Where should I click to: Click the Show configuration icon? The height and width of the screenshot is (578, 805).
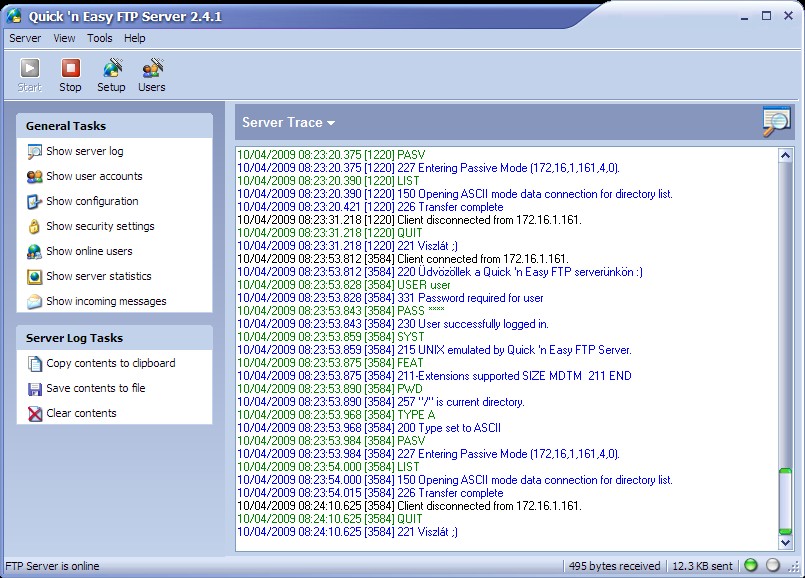tap(34, 202)
